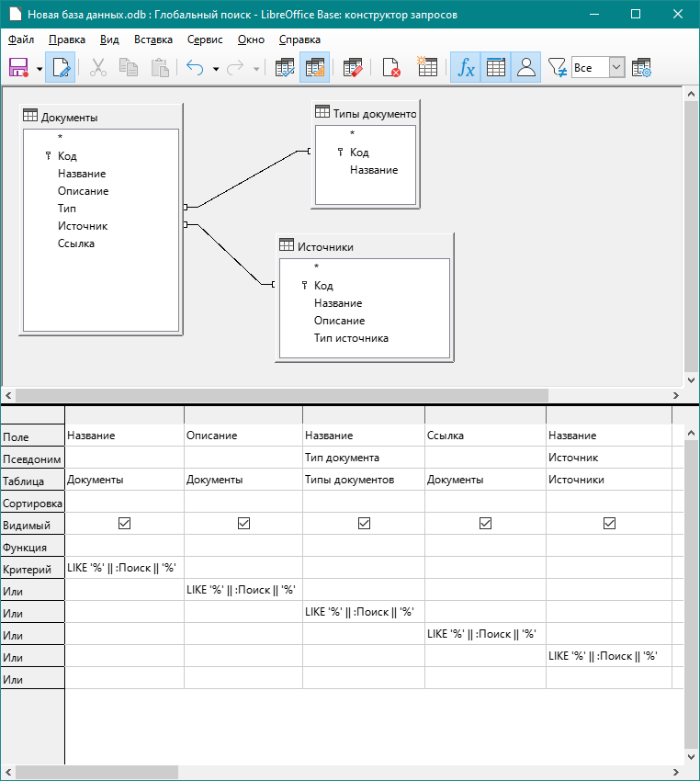Open the limit dropdown showing Все
The image size is (700, 781).
[616, 67]
